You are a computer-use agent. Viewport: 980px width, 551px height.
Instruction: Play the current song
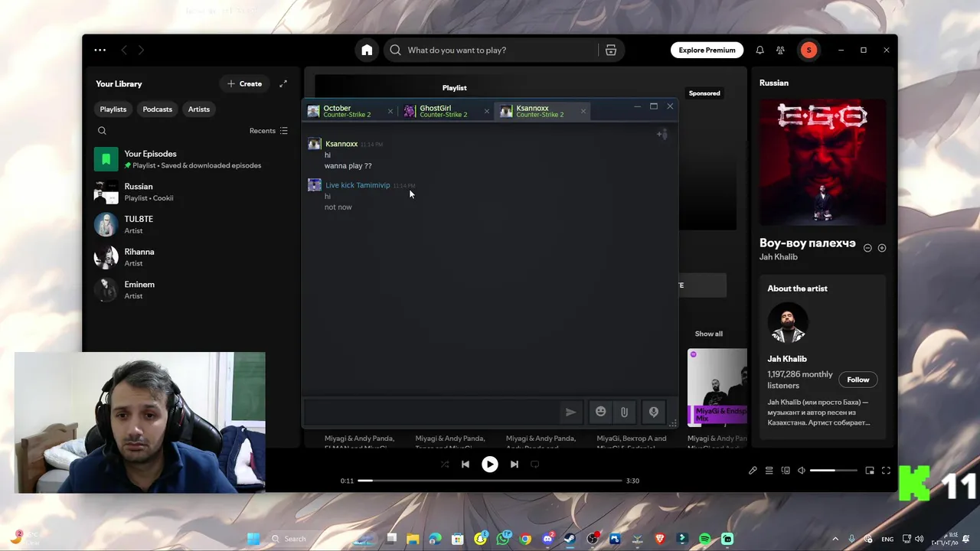coord(490,464)
